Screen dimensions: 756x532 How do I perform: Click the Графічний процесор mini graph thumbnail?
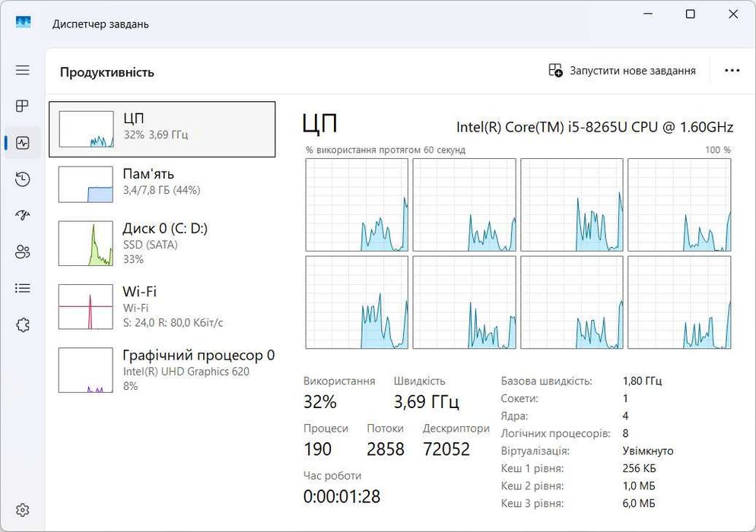coord(86,370)
